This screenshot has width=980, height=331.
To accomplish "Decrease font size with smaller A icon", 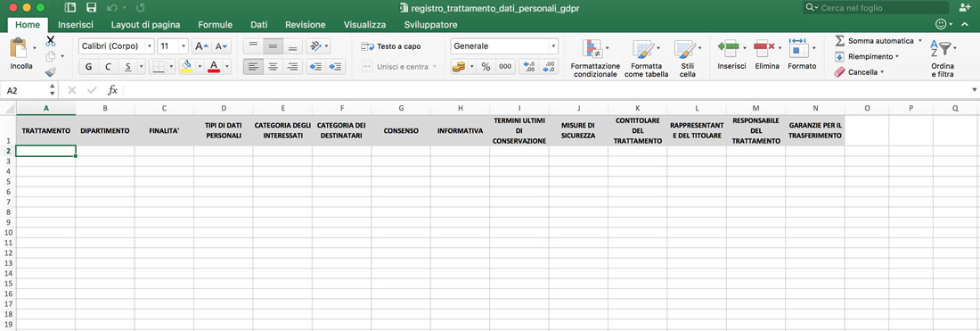I will coord(221,46).
